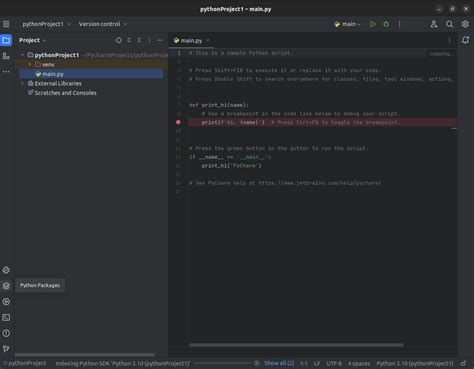Expand selected in Project panel toolbar
Image resolution: width=474 pixels, height=369 pixels.
tap(129, 40)
